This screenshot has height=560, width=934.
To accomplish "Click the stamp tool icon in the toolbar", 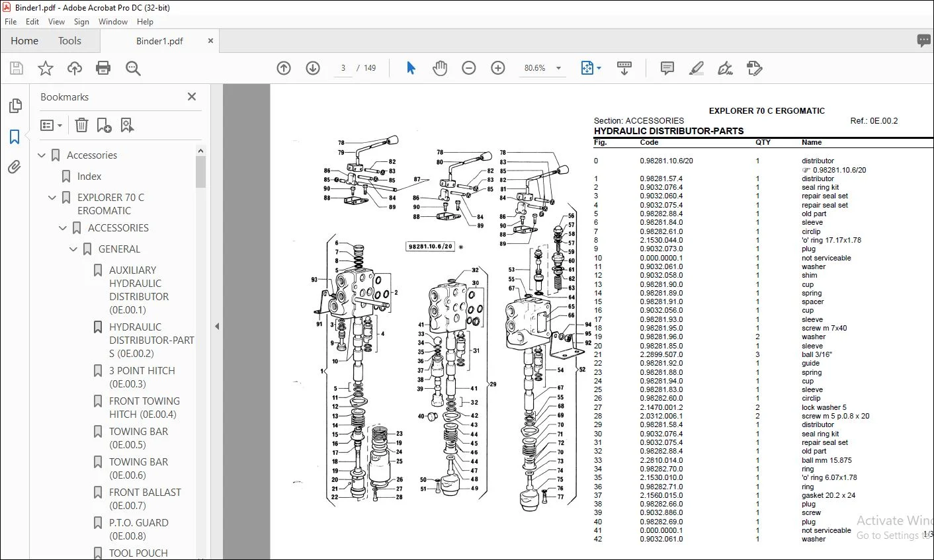I will pos(754,68).
